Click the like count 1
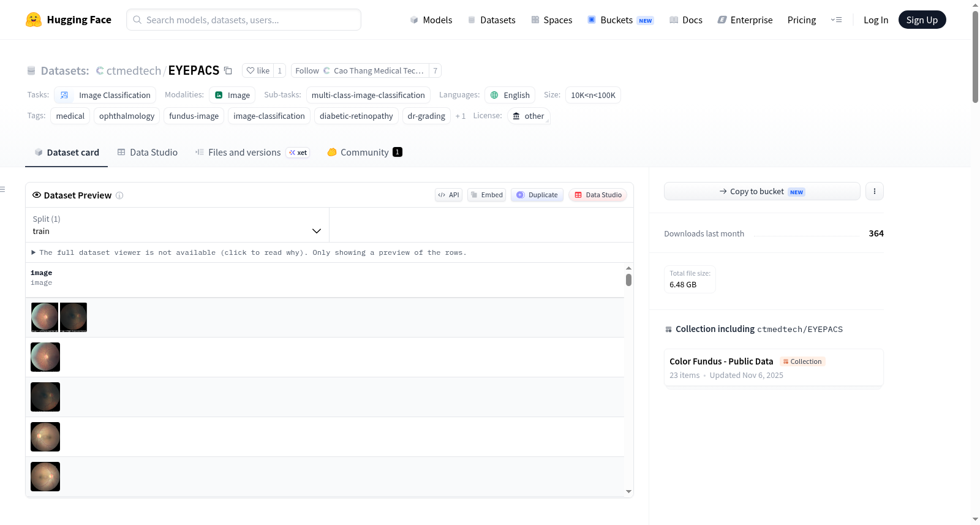This screenshot has height=525, width=980. tap(280, 70)
